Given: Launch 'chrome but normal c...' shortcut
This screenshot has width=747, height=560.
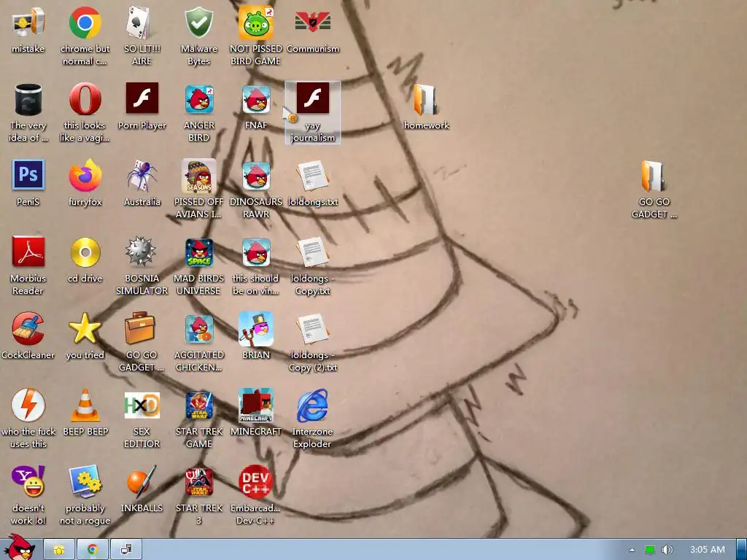Looking at the screenshot, I should pos(85,23).
